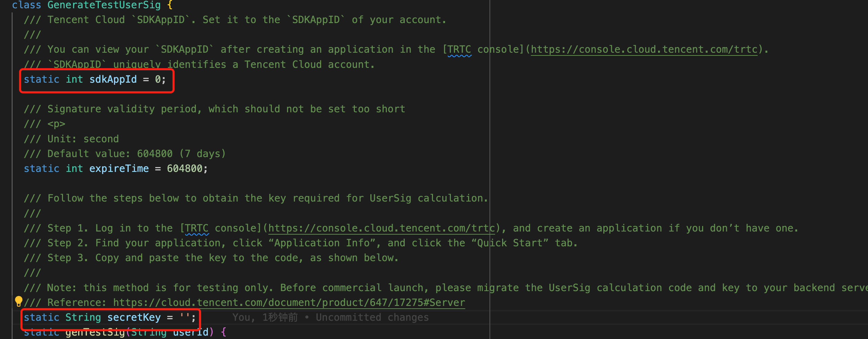Click the String type keyword before secretKey
Viewport: 868px width, 339px height.
83,318
